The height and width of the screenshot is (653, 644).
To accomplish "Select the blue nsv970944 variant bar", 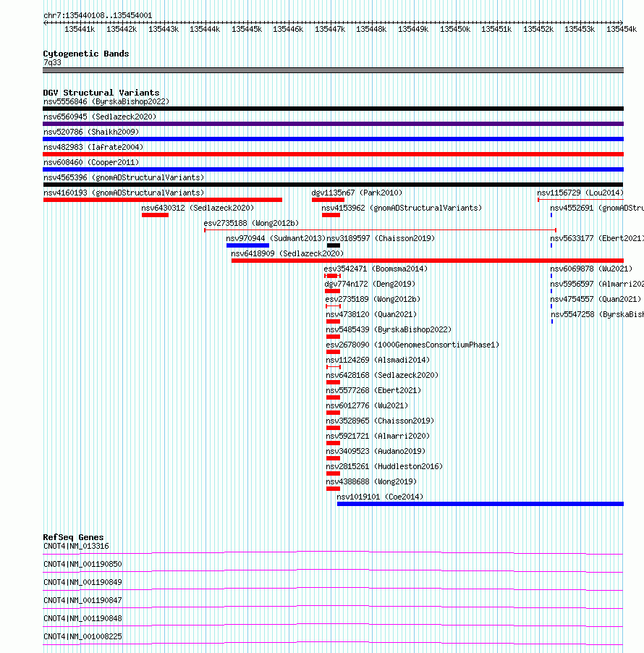I will point(247,245).
